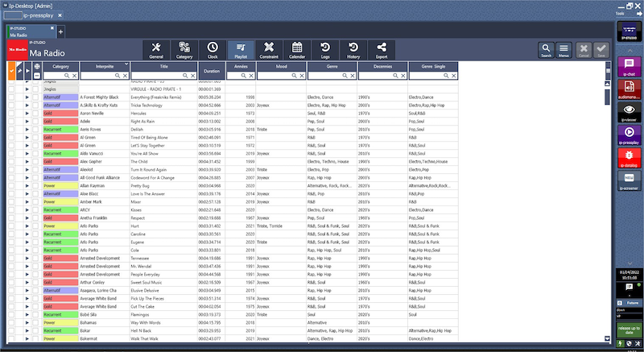Open the Export section

point(382,50)
